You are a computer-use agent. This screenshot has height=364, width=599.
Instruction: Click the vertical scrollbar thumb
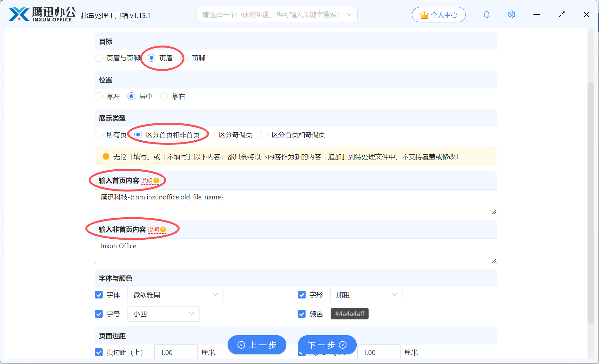click(591, 203)
